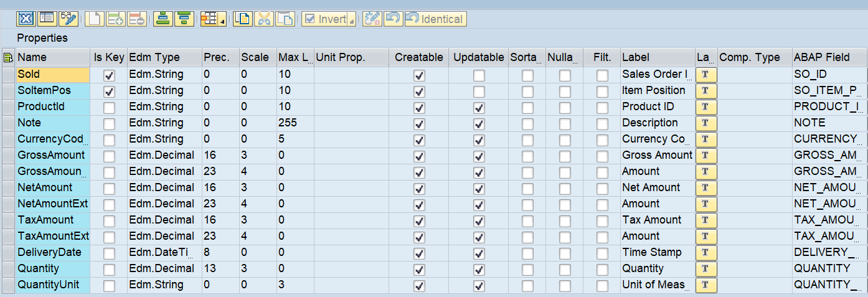Enable Sortable checkbox for ProductId row
Screen dimensions: 868x297
point(527,107)
